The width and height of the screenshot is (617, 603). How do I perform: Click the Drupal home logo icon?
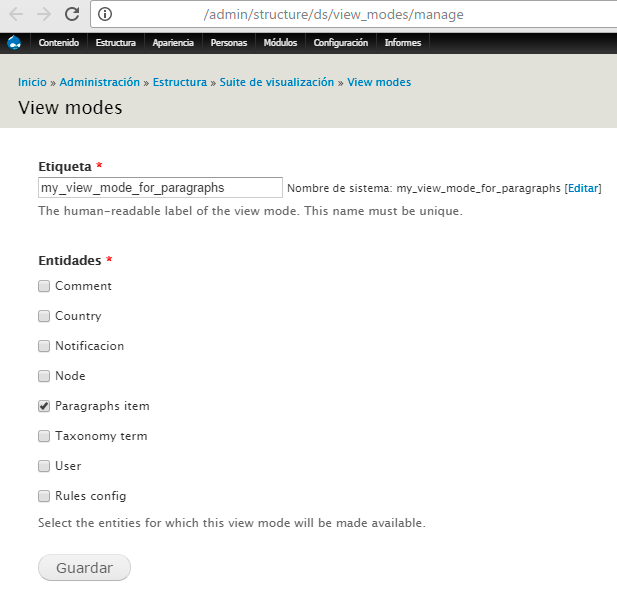point(14,43)
